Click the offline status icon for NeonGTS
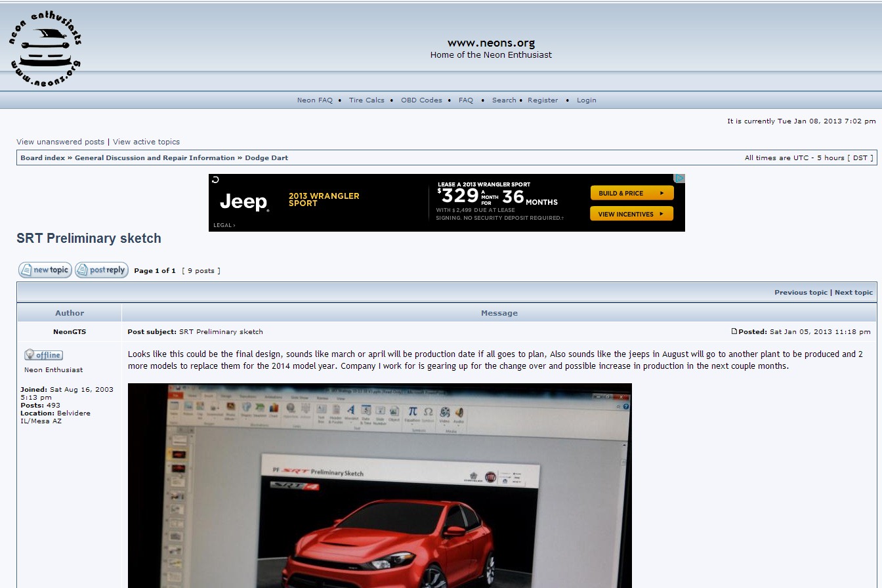The height and width of the screenshot is (588, 882). click(43, 355)
